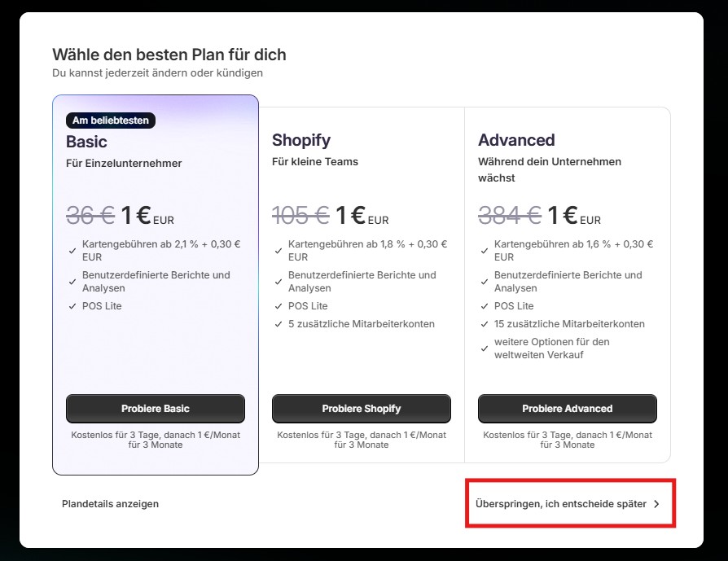Screen dimensions: 728x561
Task: Click the chevron after "Überspringen, ich entscheide später"
Action: pos(656,503)
